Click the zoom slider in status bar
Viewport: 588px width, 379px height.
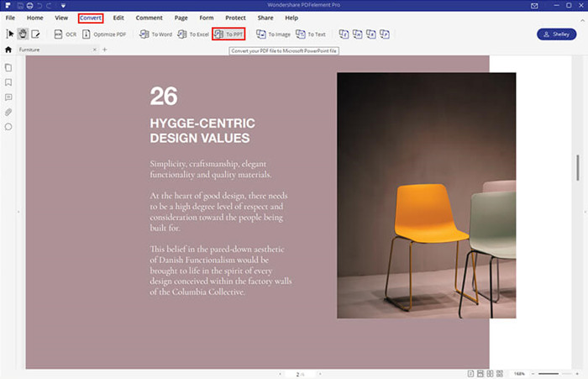[550, 373]
